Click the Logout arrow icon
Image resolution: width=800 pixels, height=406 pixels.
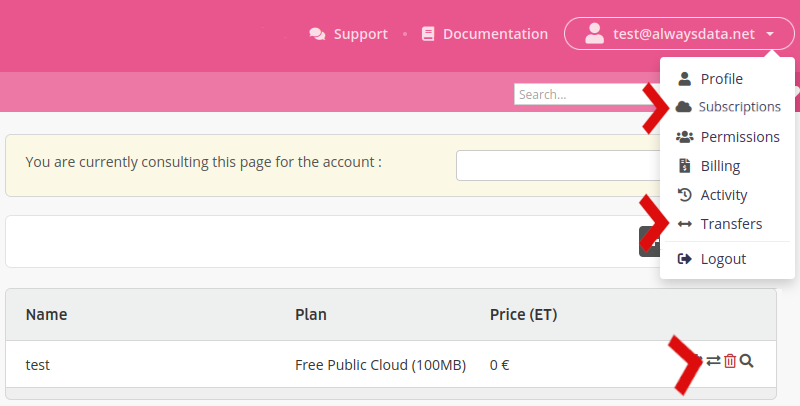(x=685, y=259)
